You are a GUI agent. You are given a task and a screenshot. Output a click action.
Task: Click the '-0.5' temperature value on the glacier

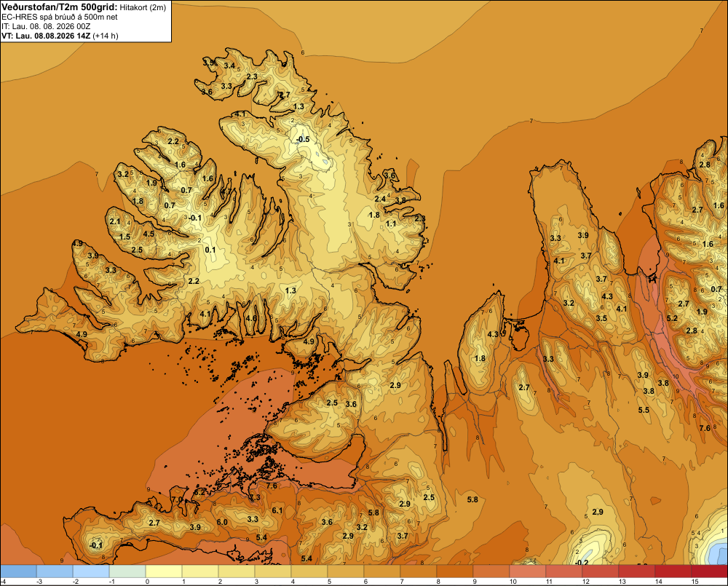pyautogui.click(x=303, y=139)
